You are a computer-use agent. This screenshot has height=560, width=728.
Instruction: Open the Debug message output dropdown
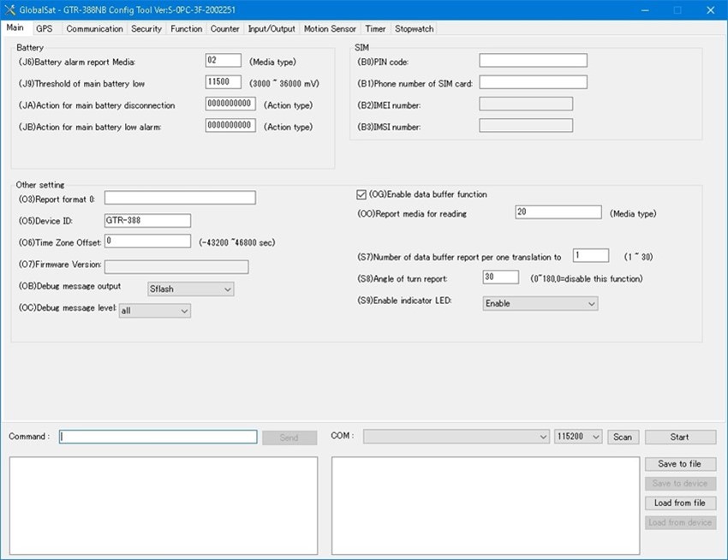tap(190, 289)
